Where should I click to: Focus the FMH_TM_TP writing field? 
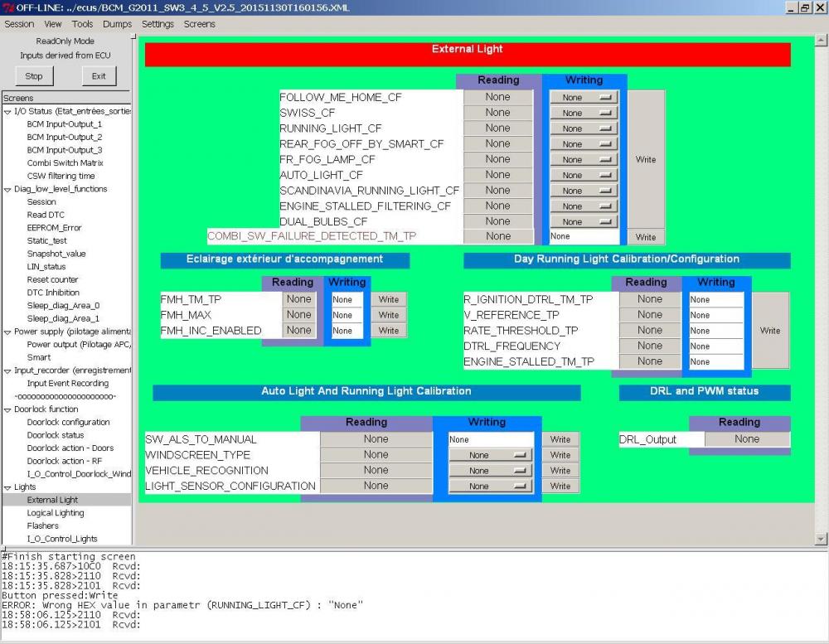(347, 299)
